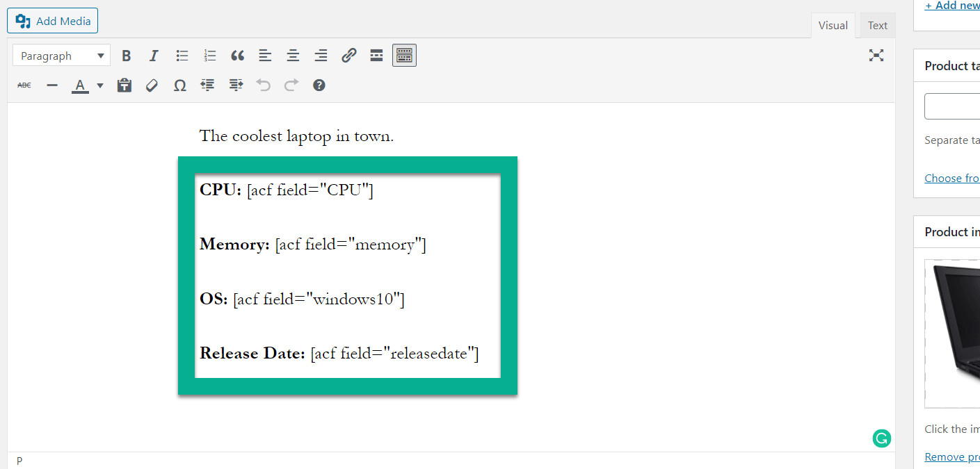Screen dimensions: 980x469
Task: Switch to the Visual editor tab
Action: pyautogui.click(x=833, y=26)
